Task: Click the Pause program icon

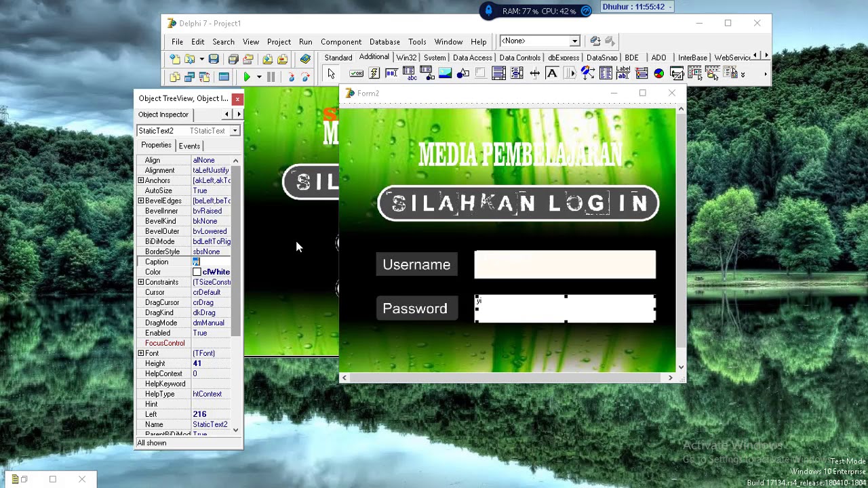Action: pyautogui.click(x=271, y=77)
